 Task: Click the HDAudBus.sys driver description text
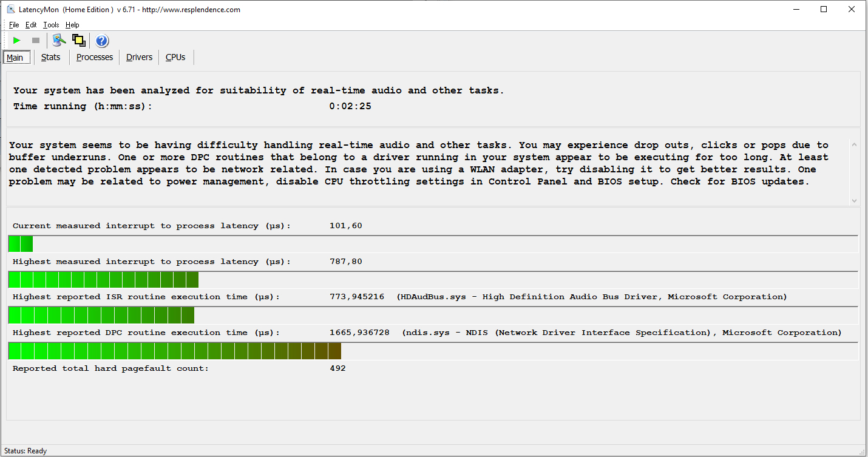pos(592,297)
